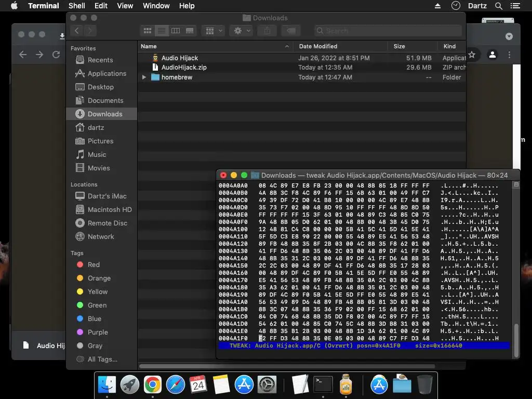532x399 pixels.
Task: Open Trash in the Dock
Action: (425, 385)
